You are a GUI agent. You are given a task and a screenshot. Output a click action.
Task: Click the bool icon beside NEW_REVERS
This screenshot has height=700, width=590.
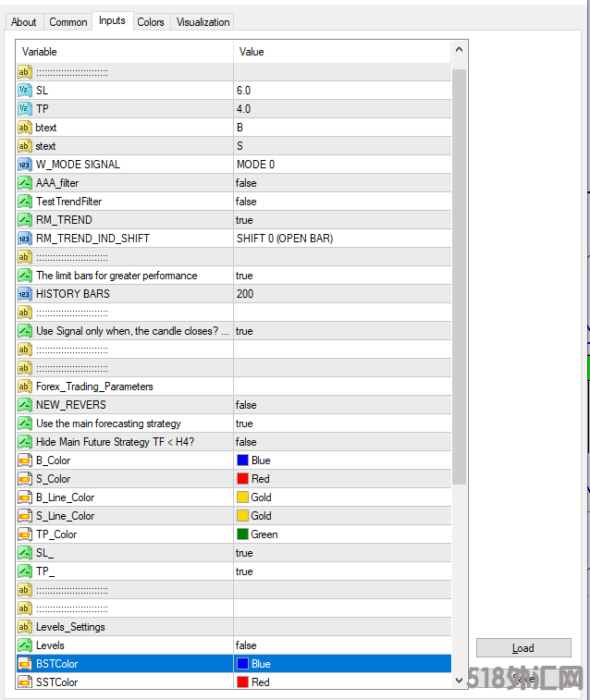[x=25, y=405]
